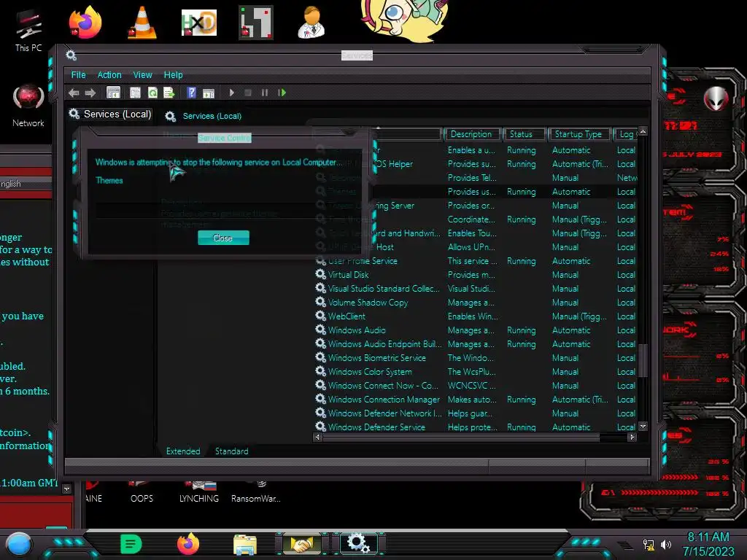Open the Action menu
The width and height of the screenshot is (747, 560).
(x=109, y=75)
